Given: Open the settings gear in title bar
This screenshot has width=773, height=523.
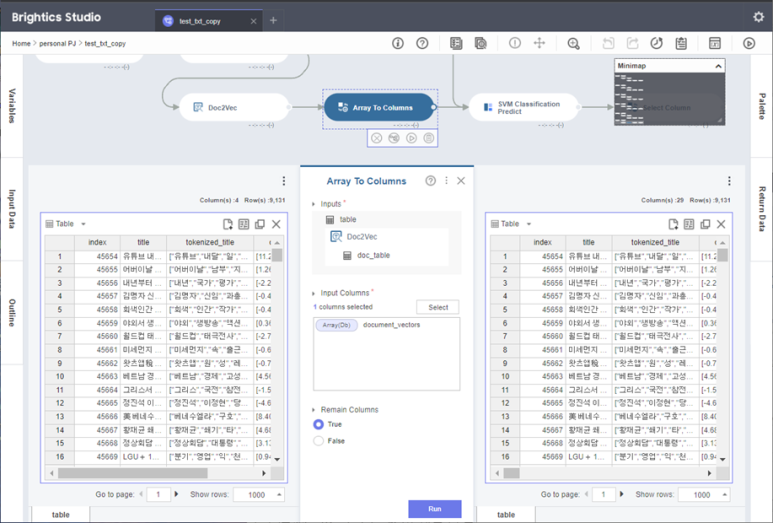Looking at the screenshot, I should (x=758, y=17).
